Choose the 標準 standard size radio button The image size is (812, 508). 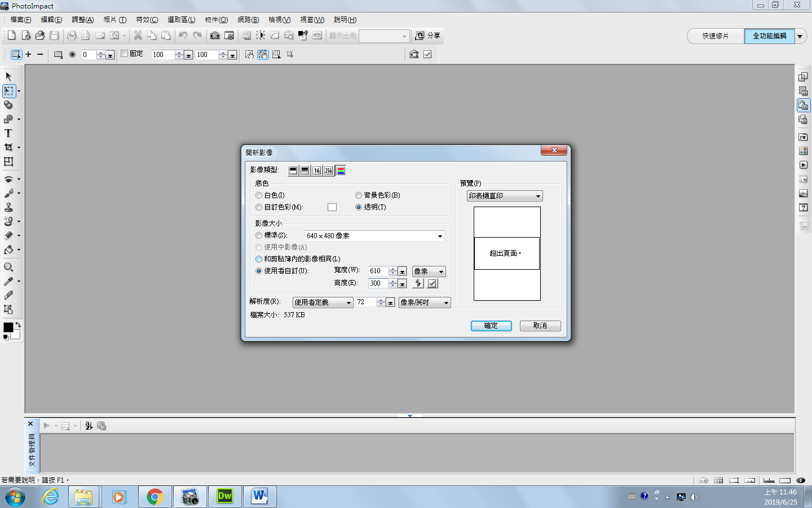tap(259, 235)
